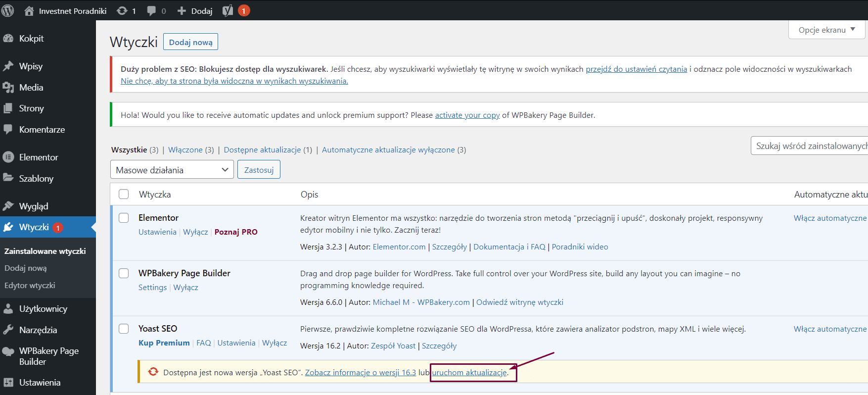Filter by Dostępne aktualizacje plugins
The height and width of the screenshot is (395, 868).
point(262,150)
